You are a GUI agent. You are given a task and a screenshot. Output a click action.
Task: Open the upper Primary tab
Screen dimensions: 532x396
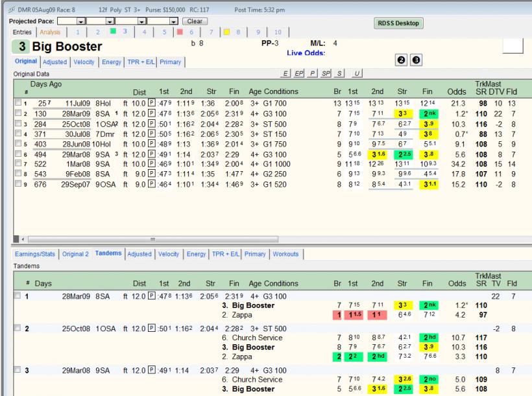(171, 62)
